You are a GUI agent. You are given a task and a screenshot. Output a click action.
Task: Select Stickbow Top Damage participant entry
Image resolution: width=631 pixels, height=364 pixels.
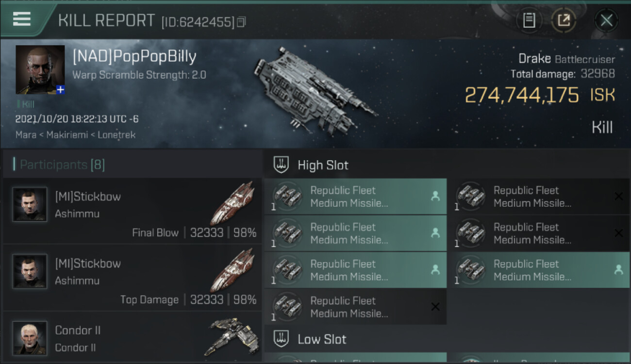click(132, 279)
